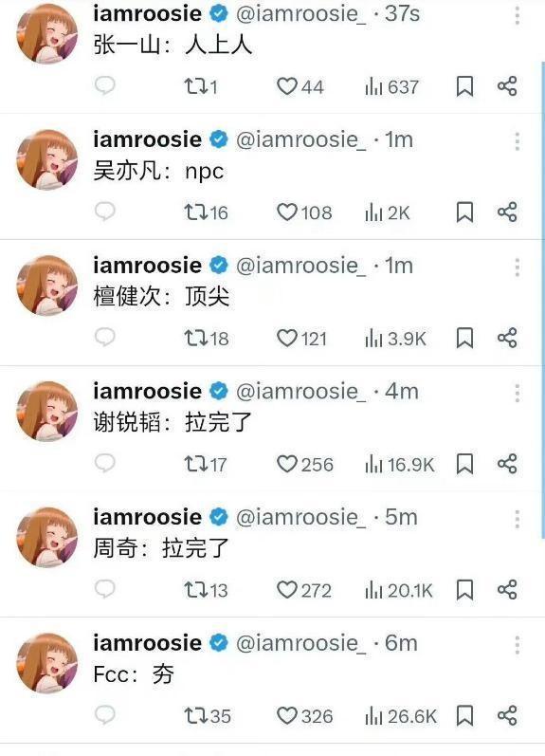Reply to the 周奇 tweet
Viewport: 545px width, 756px height.
104,589
